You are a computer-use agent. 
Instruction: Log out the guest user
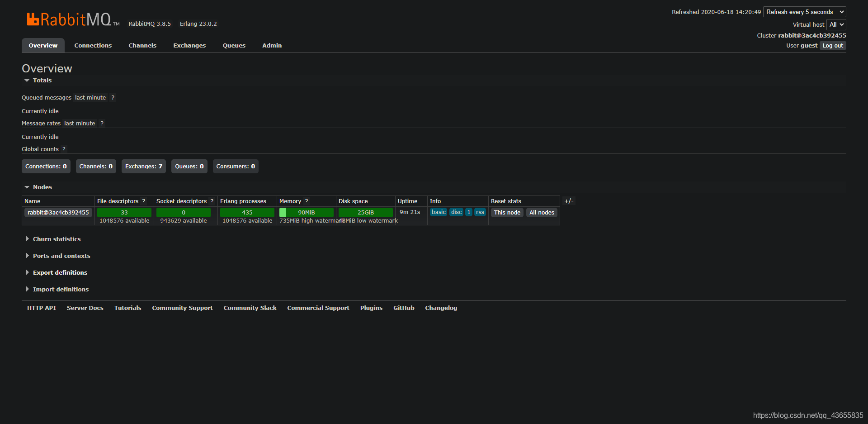click(833, 45)
